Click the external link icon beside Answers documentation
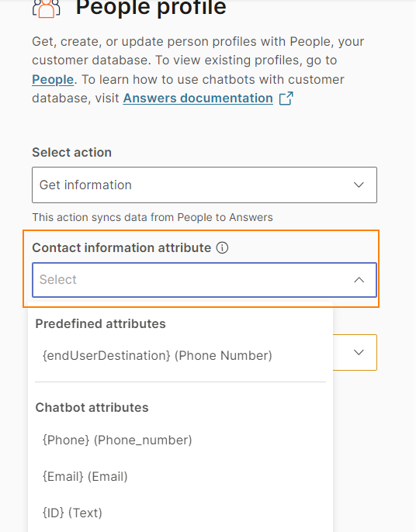416x532 pixels. click(286, 98)
